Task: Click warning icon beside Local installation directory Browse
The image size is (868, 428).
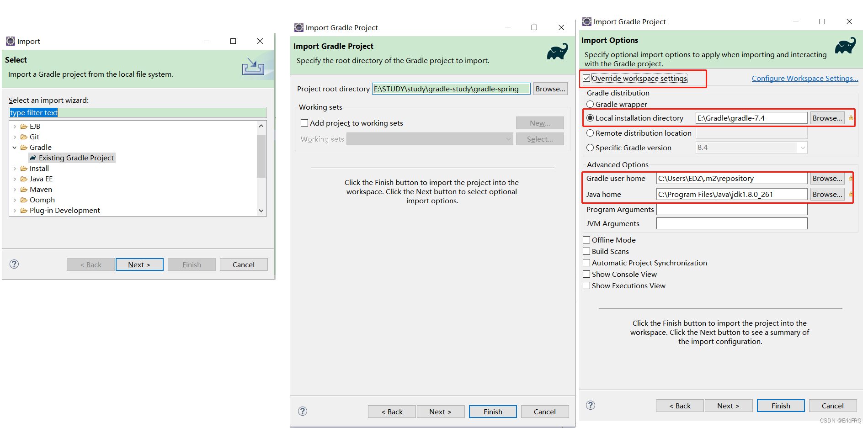Action: click(x=851, y=118)
